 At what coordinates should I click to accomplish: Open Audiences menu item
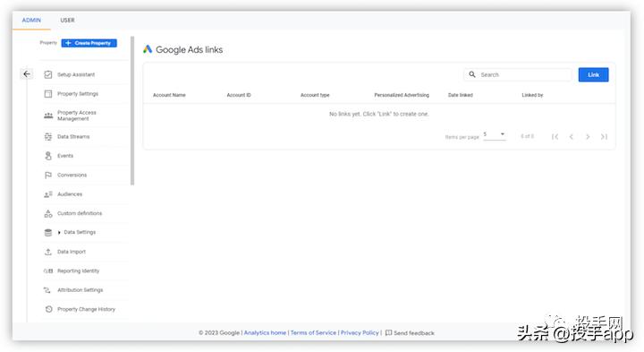(x=70, y=194)
